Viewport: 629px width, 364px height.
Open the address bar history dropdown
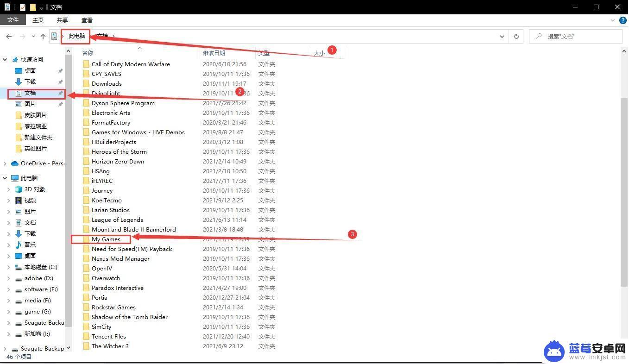pyautogui.click(x=502, y=36)
